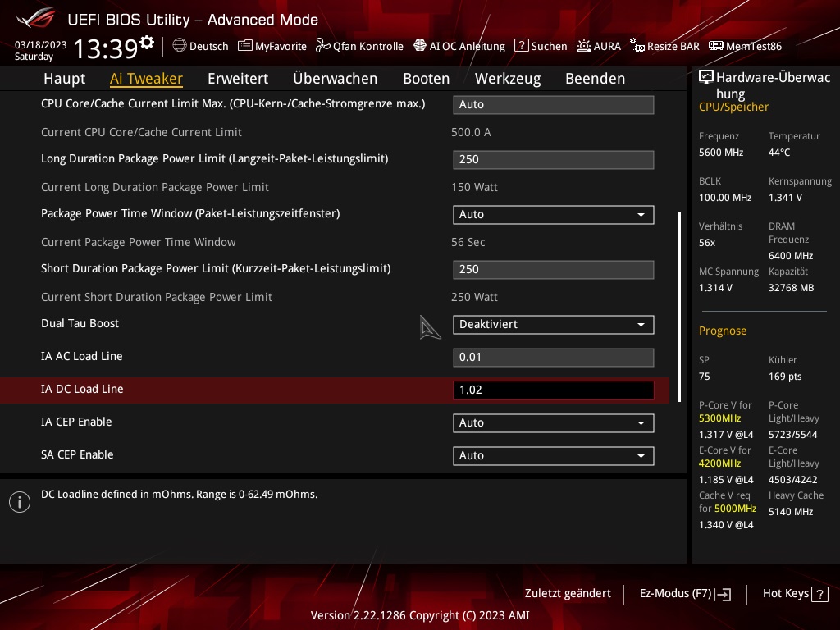Click the 5600 MHz frequency value

point(720,153)
